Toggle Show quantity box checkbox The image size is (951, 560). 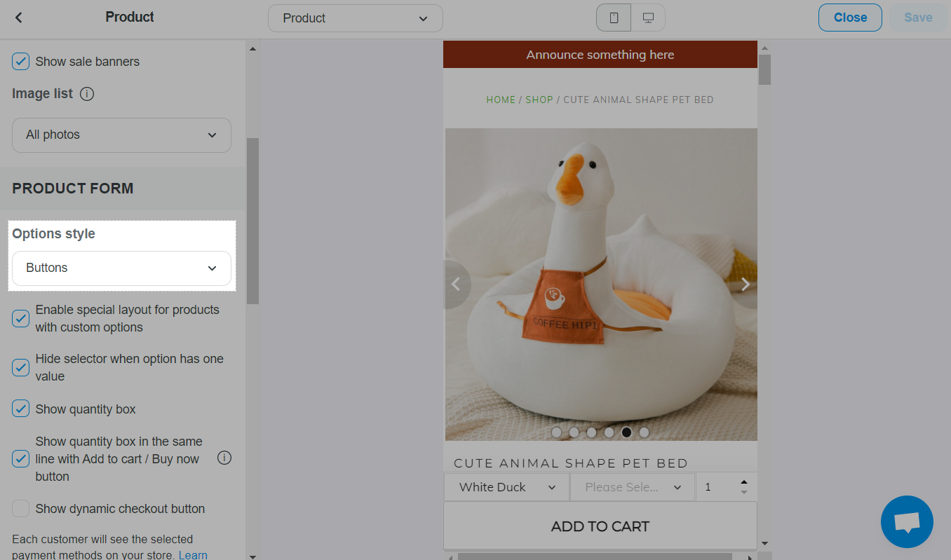tap(21, 409)
